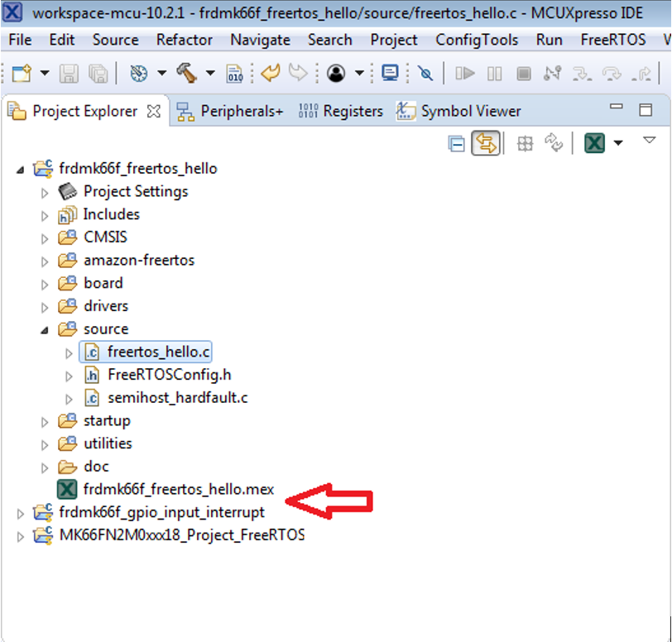The image size is (672, 642).
Task: Click the hammer Build icon
Action: click(187, 73)
